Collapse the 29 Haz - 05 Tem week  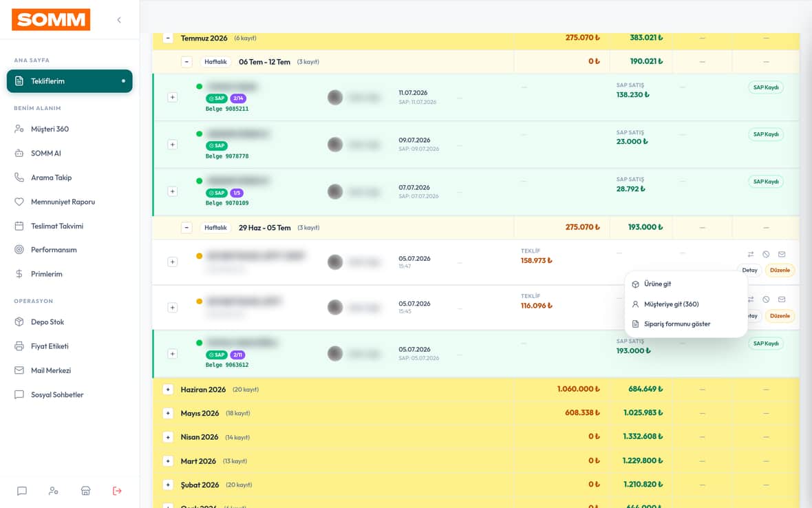pos(186,228)
